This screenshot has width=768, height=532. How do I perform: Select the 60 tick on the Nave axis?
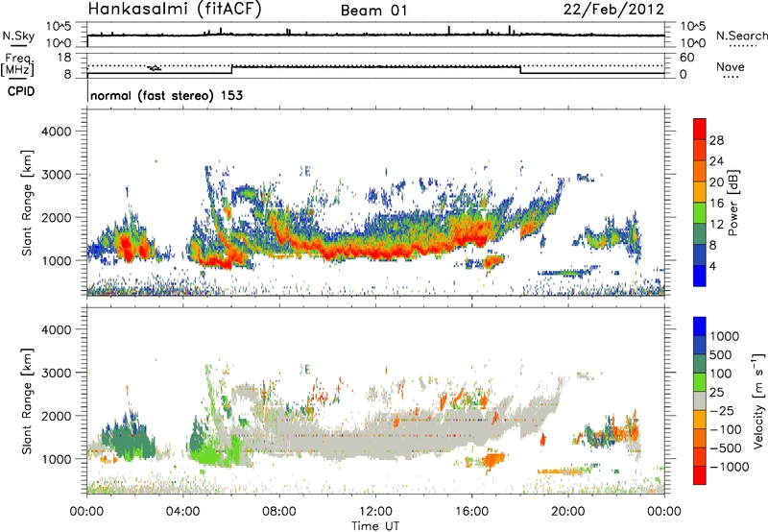click(x=686, y=58)
